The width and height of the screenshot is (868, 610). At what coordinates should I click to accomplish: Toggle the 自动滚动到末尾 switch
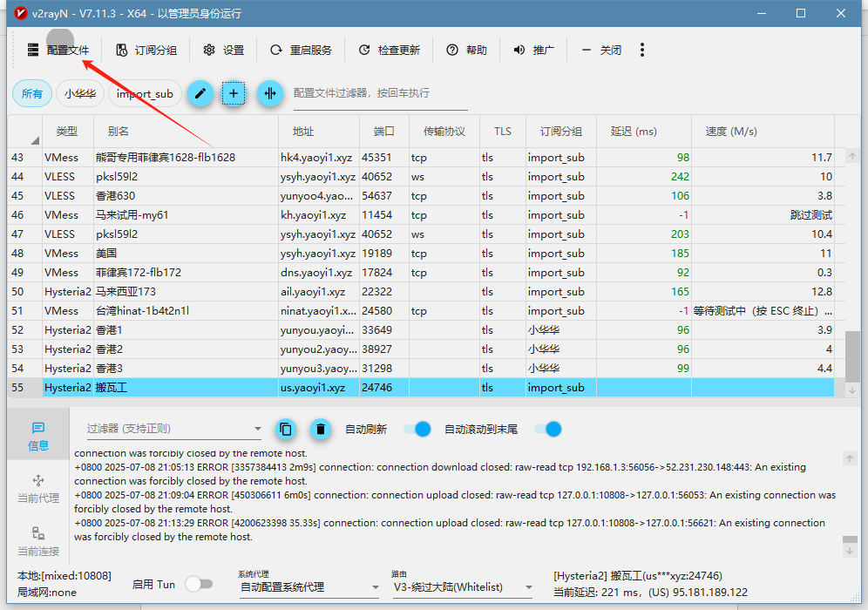(548, 429)
